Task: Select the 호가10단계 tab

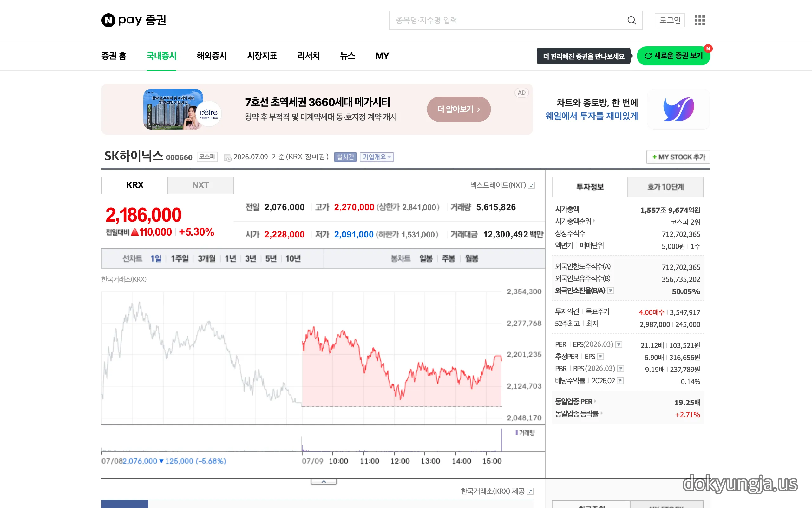Action: 665,187
